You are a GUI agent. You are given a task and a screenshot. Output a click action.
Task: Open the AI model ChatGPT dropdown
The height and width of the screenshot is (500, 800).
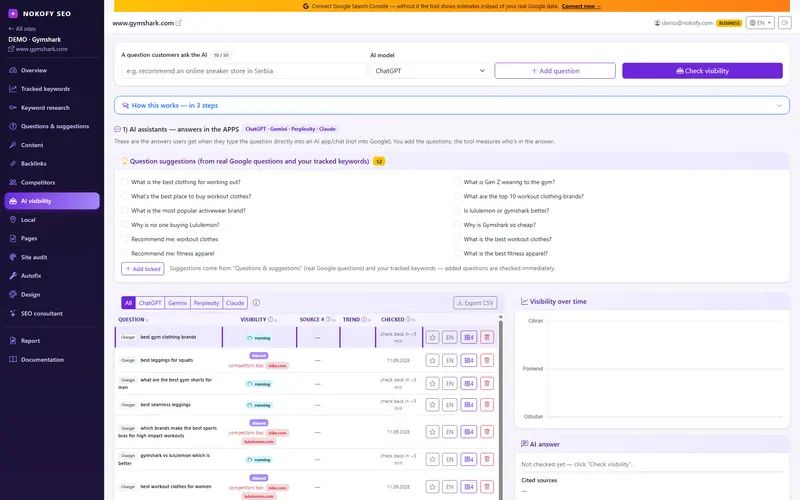click(430, 71)
